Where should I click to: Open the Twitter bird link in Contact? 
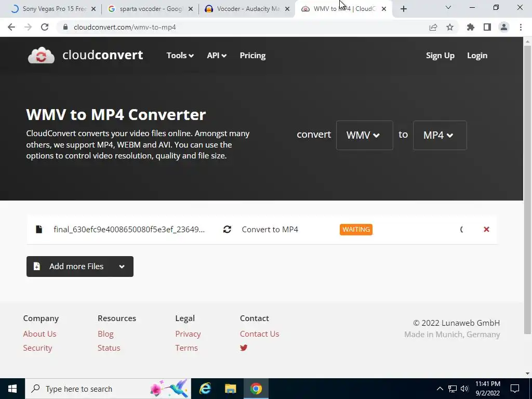point(244,348)
